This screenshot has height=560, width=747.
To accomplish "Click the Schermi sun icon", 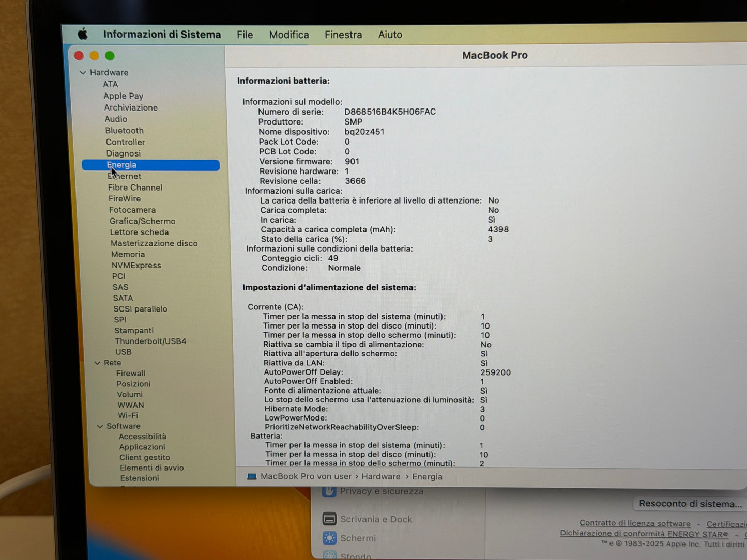I will coord(329,538).
